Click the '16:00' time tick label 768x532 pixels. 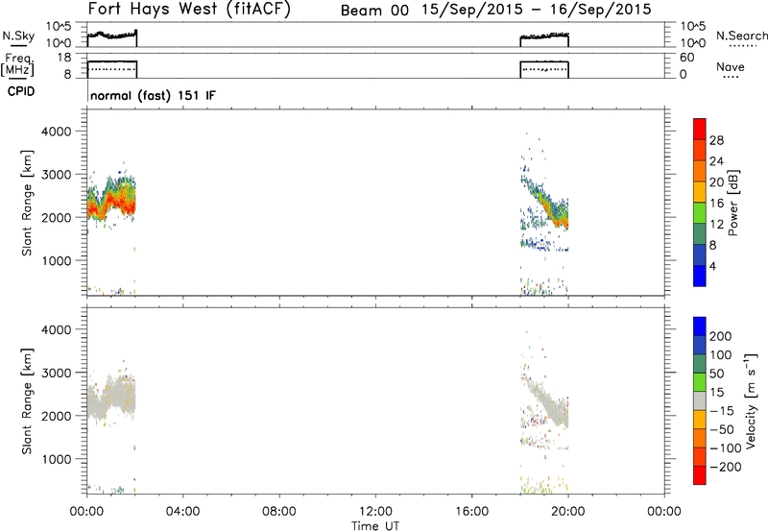(471, 512)
